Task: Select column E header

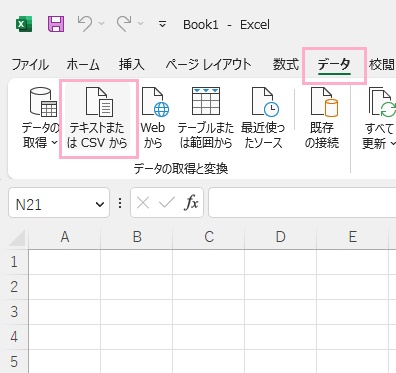Action: coord(353,237)
